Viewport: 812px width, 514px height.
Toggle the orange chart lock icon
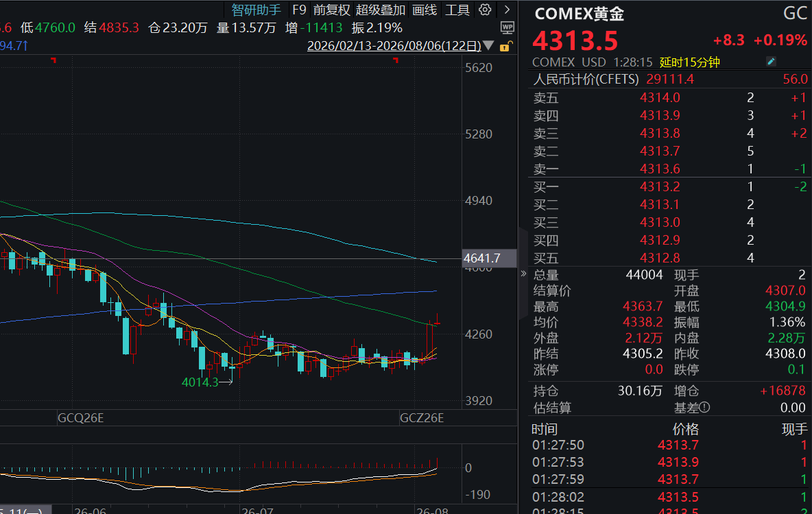[x=505, y=47]
